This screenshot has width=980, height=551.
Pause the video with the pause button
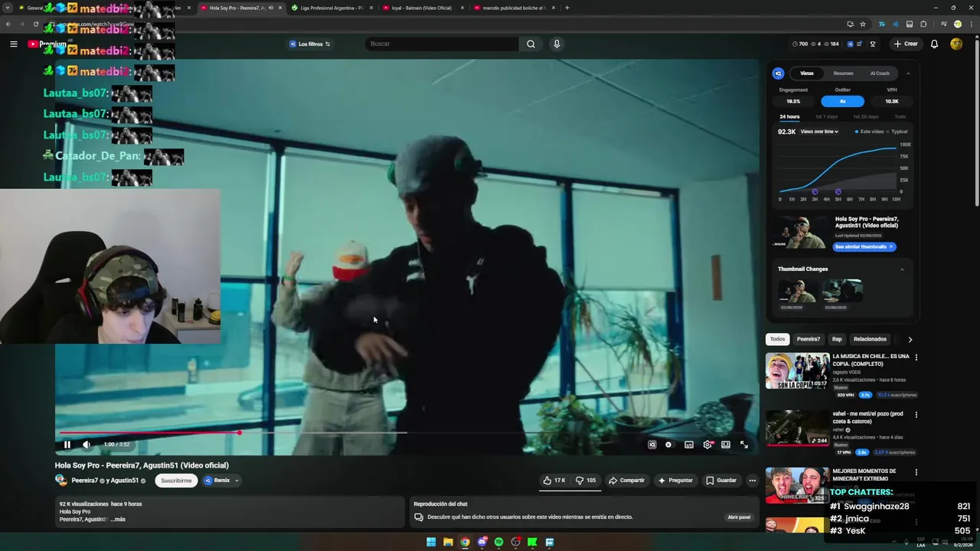[67, 445]
